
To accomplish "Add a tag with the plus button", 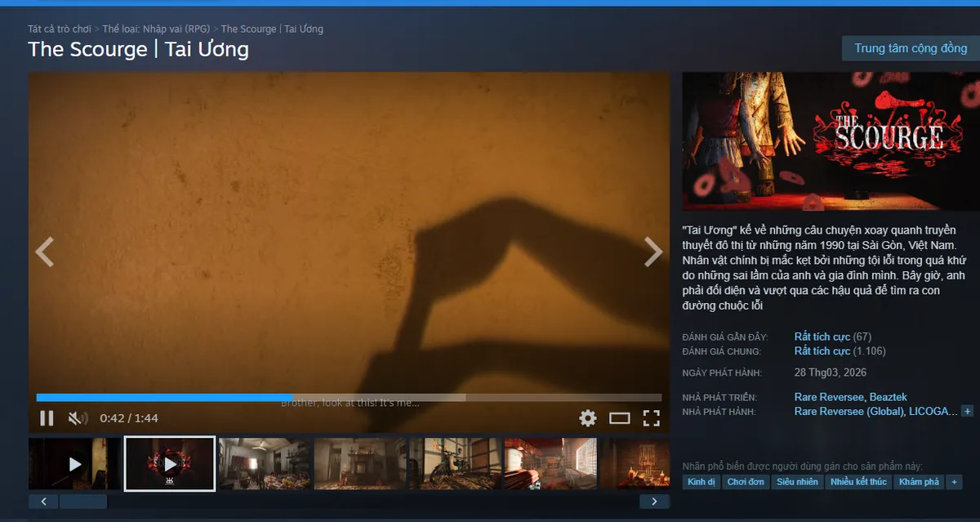I will tap(953, 482).
